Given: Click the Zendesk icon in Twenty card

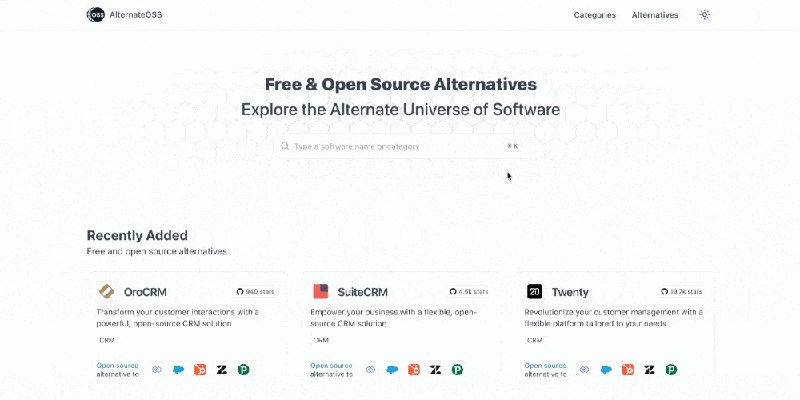Looking at the screenshot, I should coord(650,370).
